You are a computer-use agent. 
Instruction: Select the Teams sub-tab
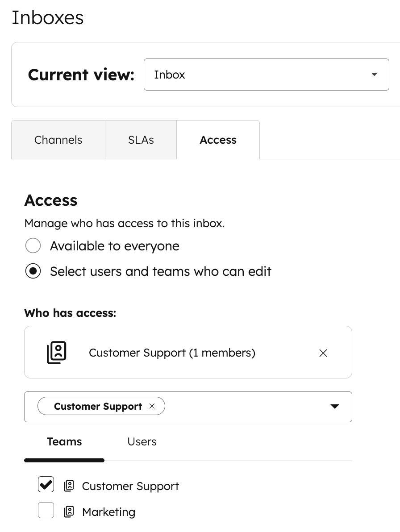pos(64,441)
